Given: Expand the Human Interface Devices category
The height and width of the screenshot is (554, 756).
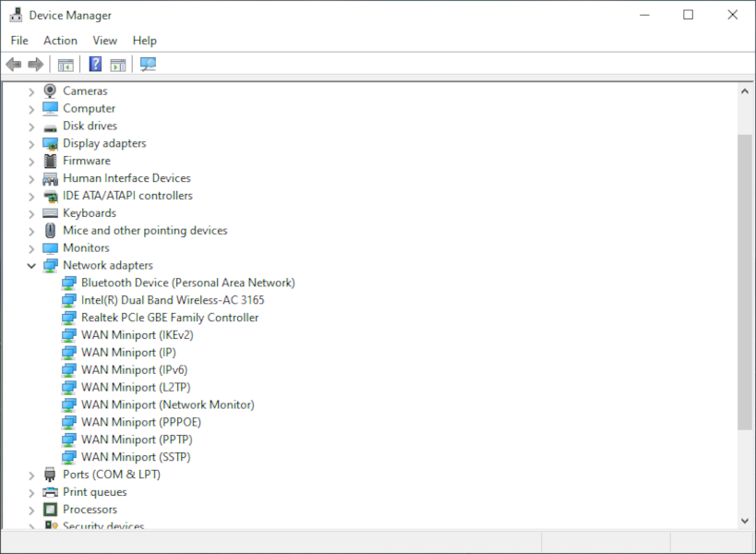Looking at the screenshot, I should tap(31, 179).
